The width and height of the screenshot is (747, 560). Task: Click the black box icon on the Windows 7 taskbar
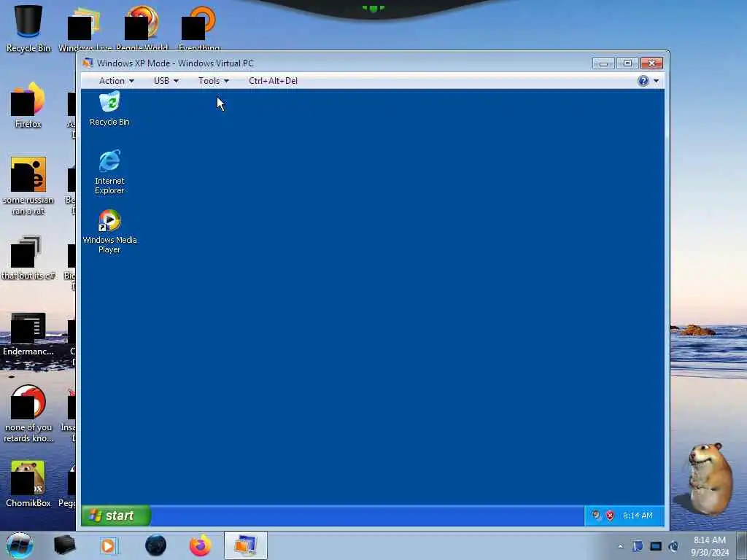tap(64, 545)
